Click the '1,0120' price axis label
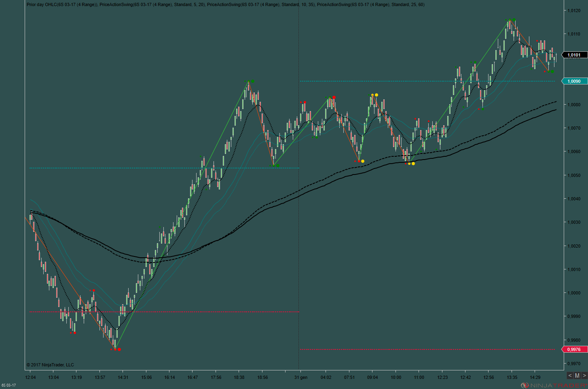 coord(574,11)
